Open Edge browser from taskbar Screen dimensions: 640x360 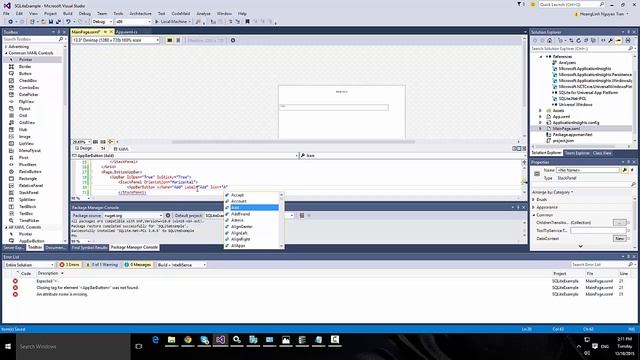pos(156,340)
